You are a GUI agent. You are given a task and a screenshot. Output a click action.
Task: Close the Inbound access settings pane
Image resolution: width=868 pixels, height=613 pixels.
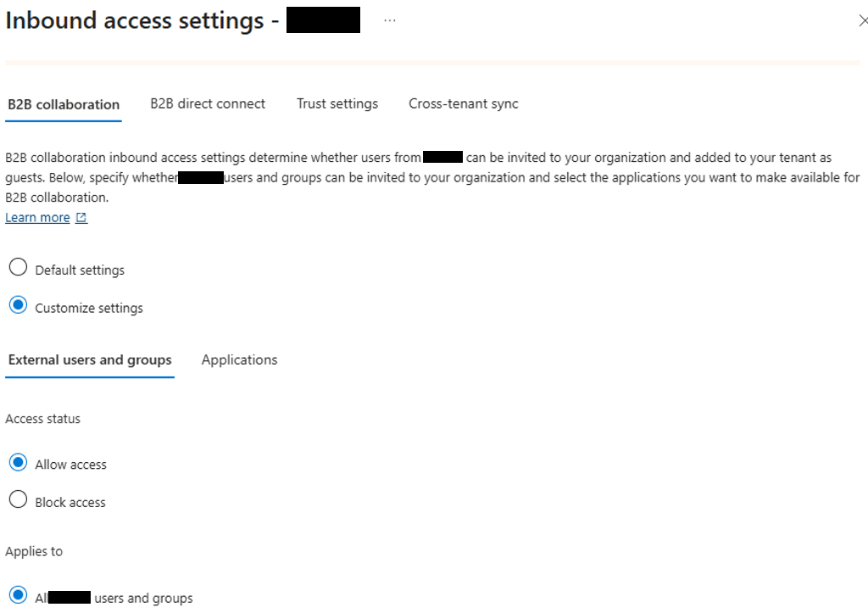pyautogui.click(x=862, y=21)
